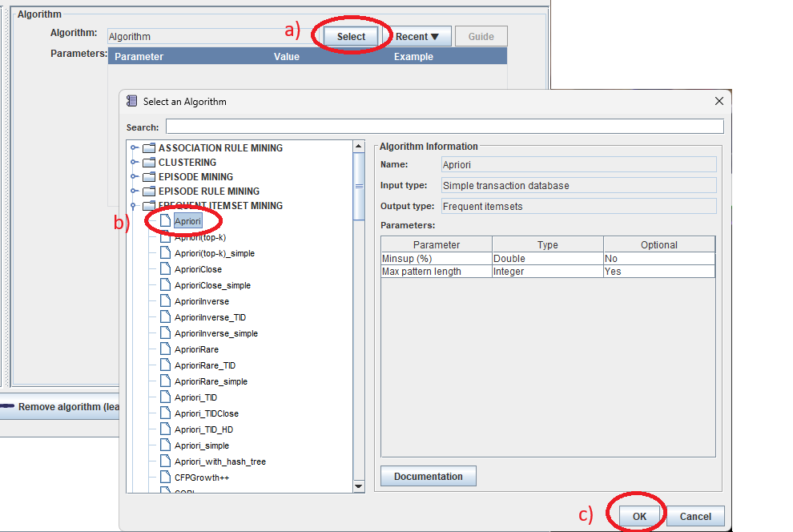The width and height of the screenshot is (793, 532).
Task: Click the Select an Algorithm dialog icon
Action: tap(131, 101)
